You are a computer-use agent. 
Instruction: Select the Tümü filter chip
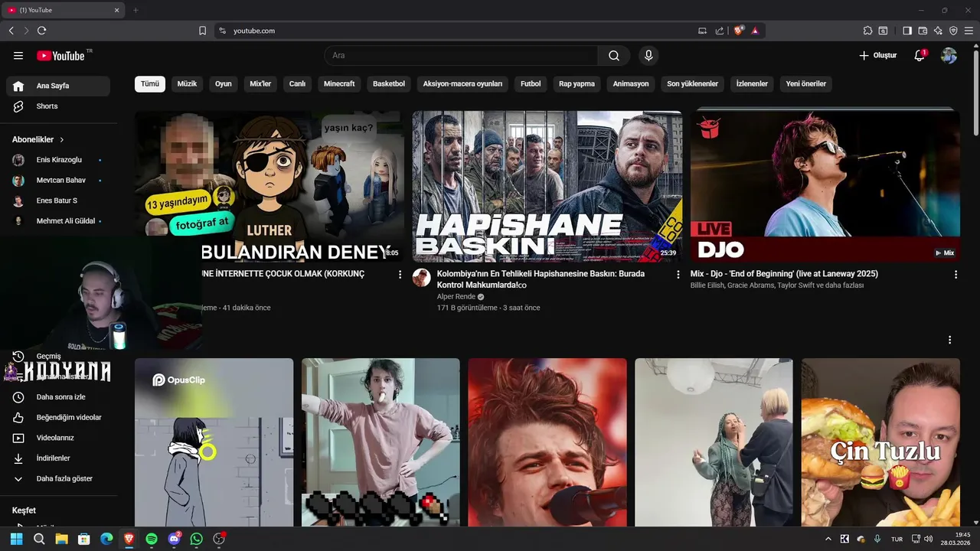[150, 84]
